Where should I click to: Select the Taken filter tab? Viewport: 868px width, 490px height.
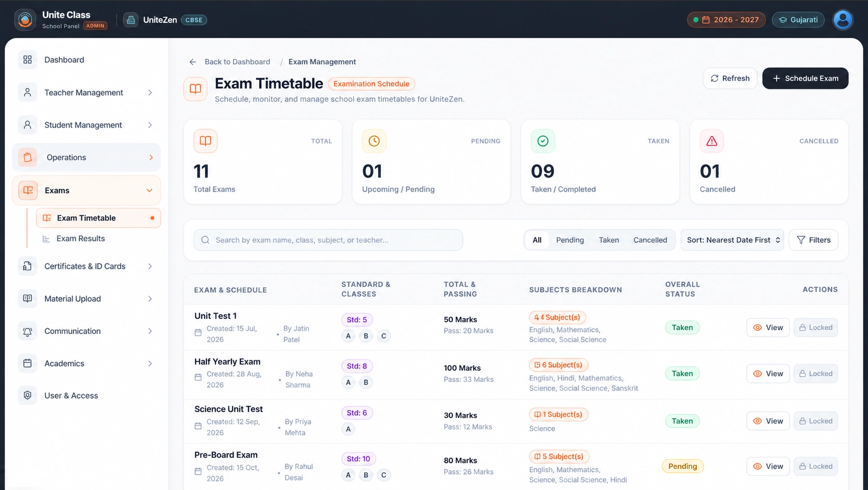608,240
